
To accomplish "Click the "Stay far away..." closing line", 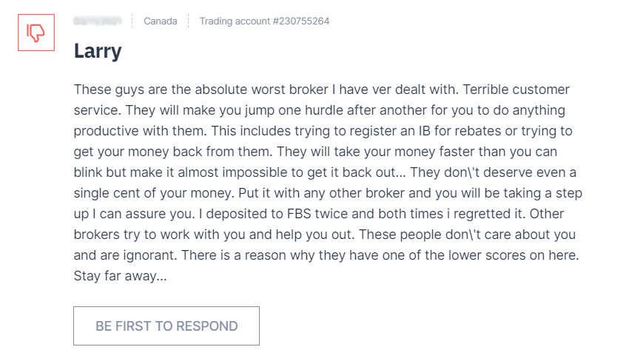I will (121, 276).
